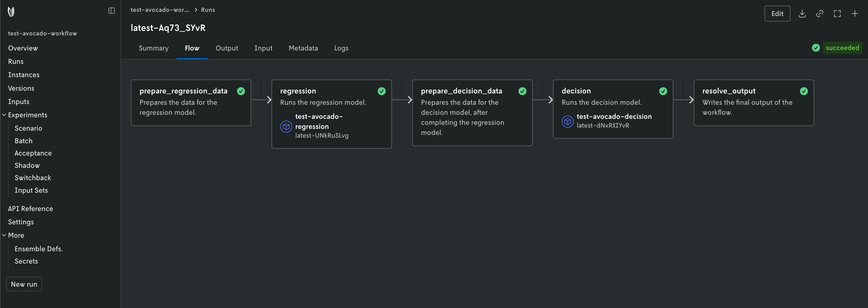Open test-avocado-decision app link

coord(614,117)
